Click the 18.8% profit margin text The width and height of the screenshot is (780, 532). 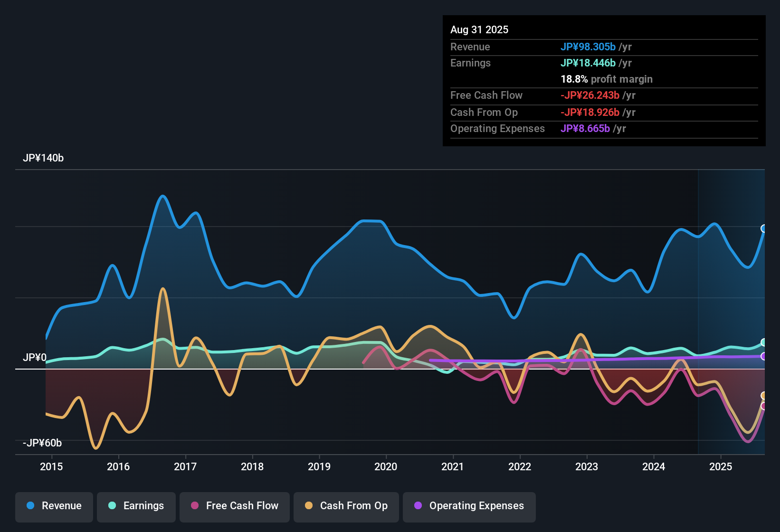pyautogui.click(x=607, y=79)
